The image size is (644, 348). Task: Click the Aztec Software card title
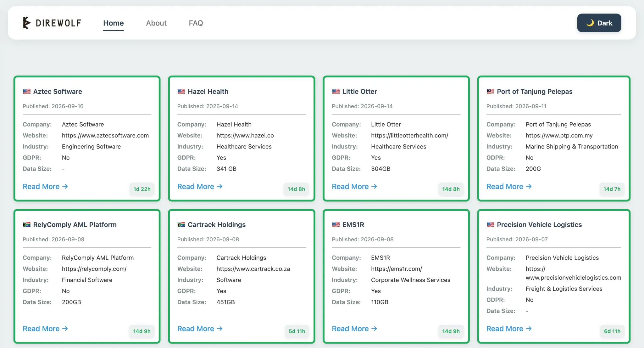click(x=58, y=92)
